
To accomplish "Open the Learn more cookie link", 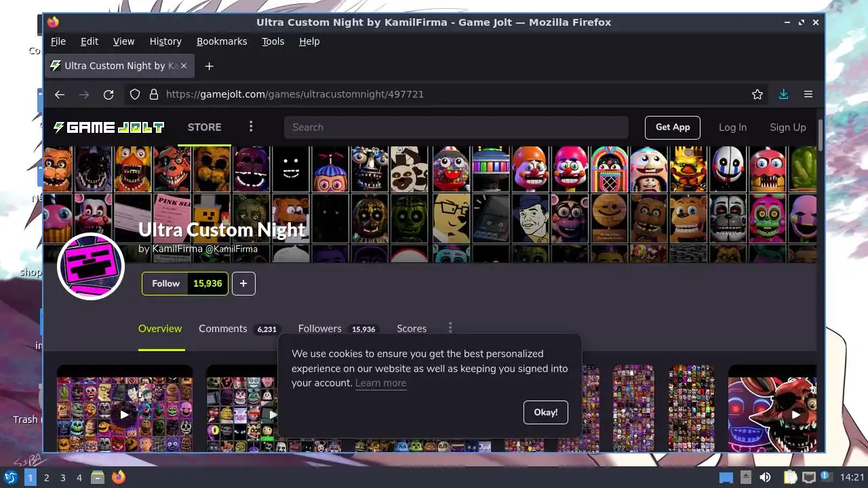I will click(x=381, y=383).
